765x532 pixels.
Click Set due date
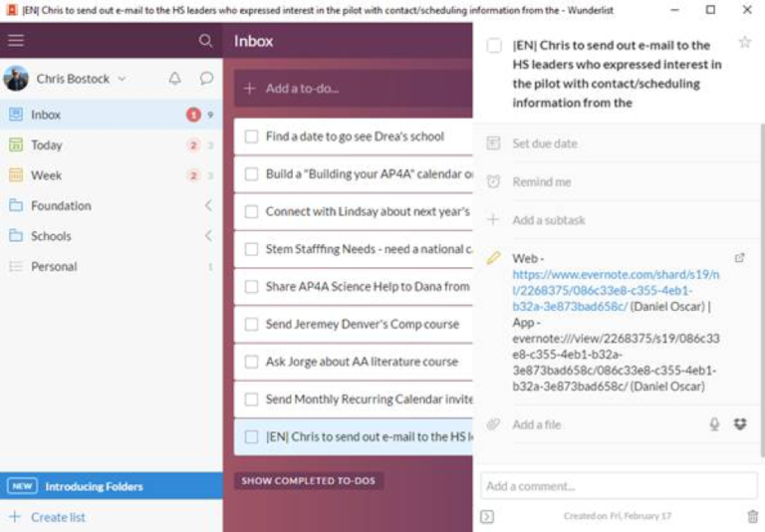point(545,143)
